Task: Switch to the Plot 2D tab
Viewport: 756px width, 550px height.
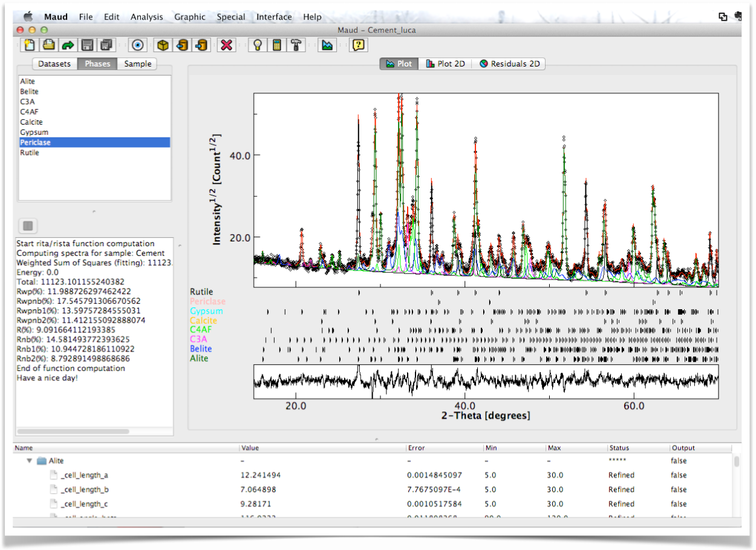Action: pyautogui.click(x=445, y=64)
